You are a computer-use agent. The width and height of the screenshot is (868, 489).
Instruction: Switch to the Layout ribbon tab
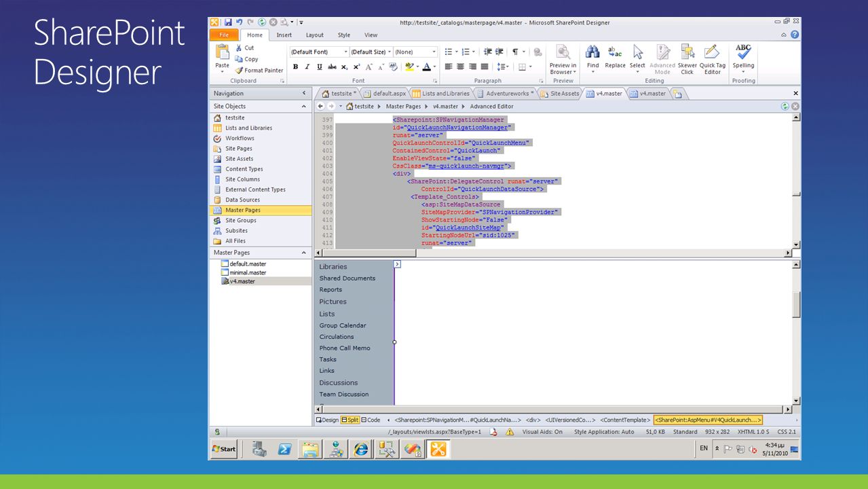click(x=315, y=35)
